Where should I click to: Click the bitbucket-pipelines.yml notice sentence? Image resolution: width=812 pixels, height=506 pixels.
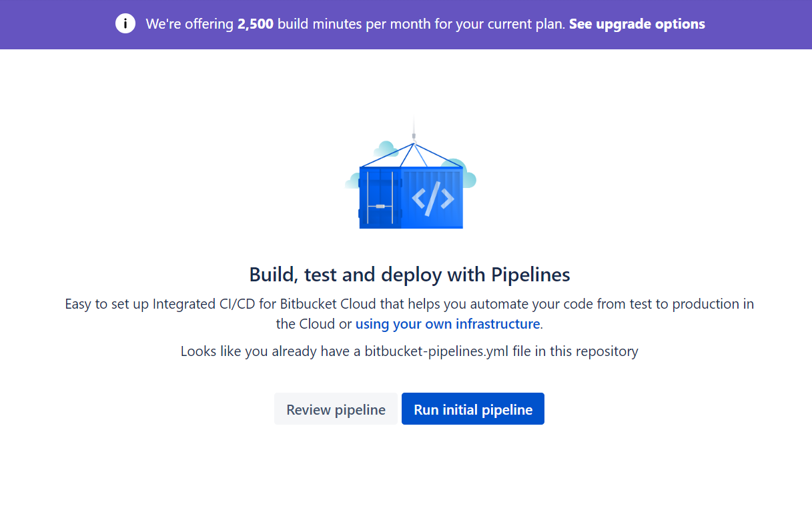[x=410, y=351]
